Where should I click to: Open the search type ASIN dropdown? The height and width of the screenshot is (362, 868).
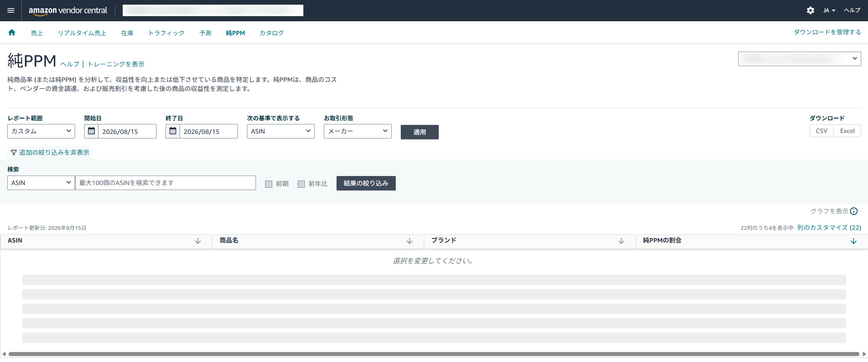(41, 183)
